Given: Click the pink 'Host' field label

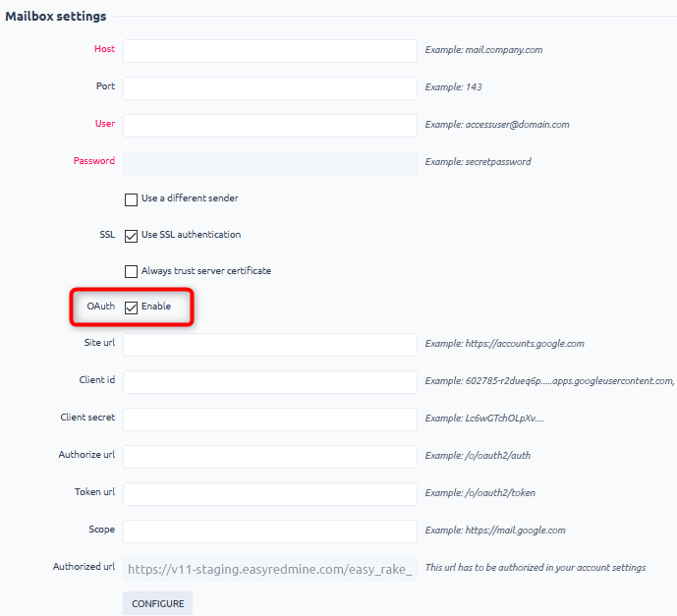Looking at the screenshot, I should pyautogui.click(x=104, y=49).
